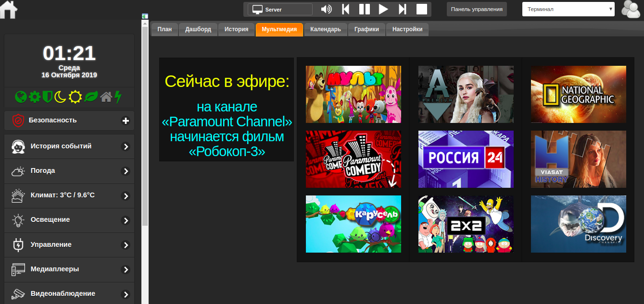Click the green globe status icon

tap(21, 97)
